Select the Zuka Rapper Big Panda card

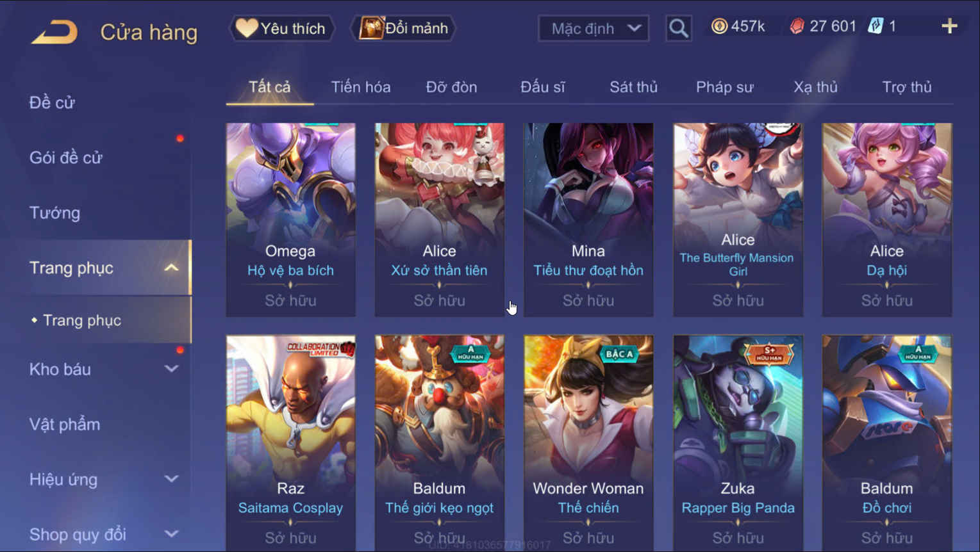pos(738,442)
